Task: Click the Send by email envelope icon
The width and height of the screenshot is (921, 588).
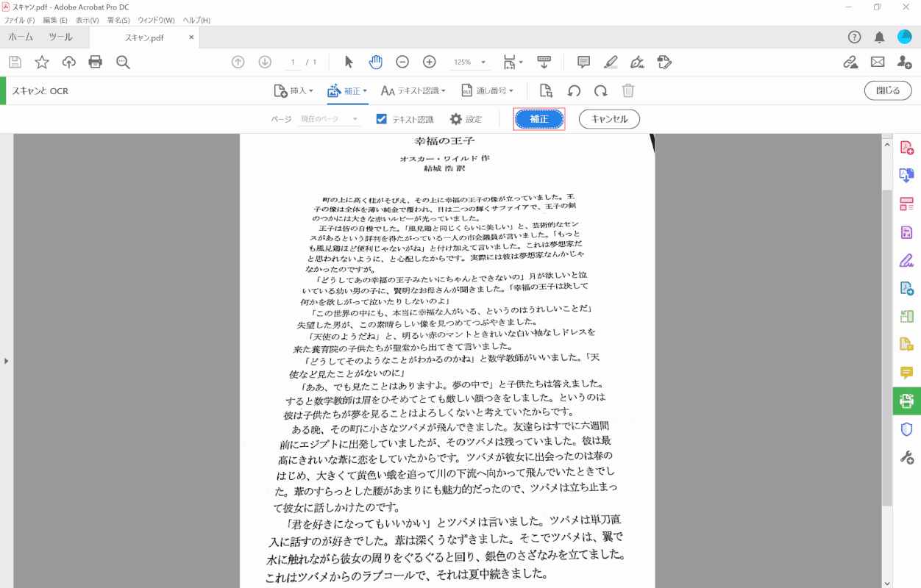Action: pos(878,62)
